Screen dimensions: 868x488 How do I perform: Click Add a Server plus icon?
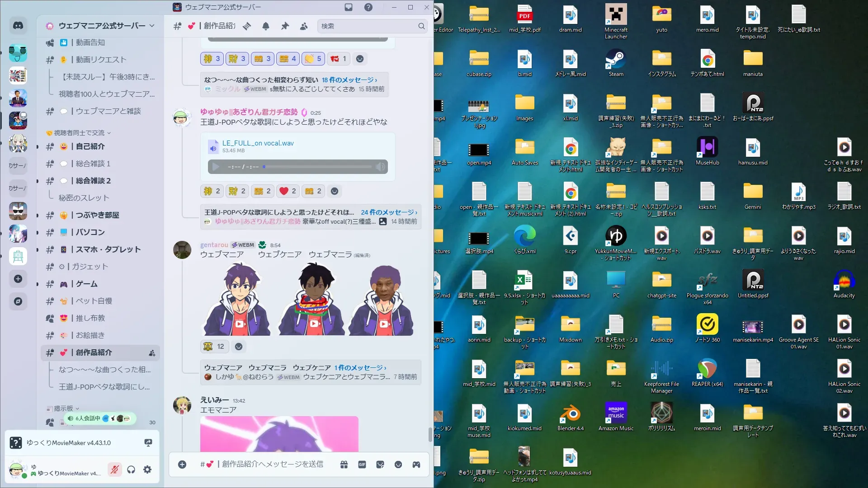pos(18,279)
